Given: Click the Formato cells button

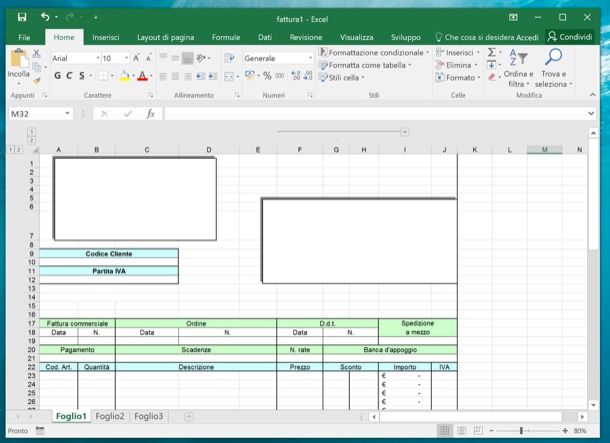Looking at the screenshot, I should click(458, 77).
